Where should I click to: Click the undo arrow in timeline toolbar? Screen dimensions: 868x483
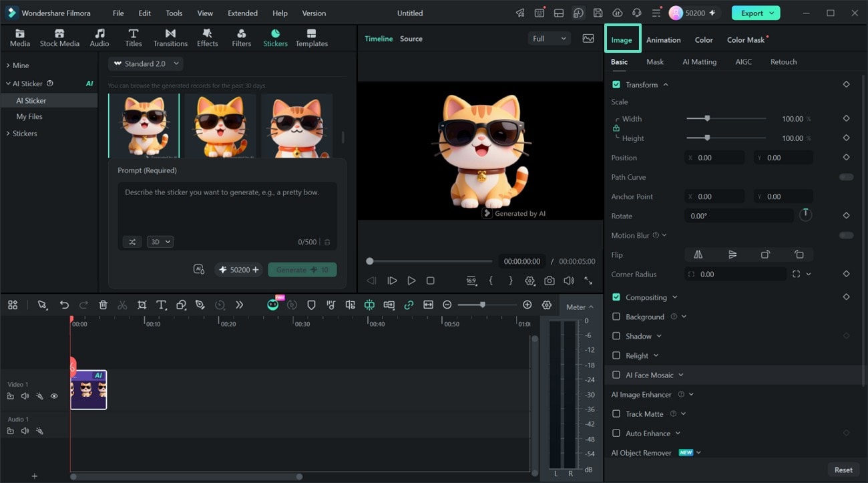coord(64,305)
